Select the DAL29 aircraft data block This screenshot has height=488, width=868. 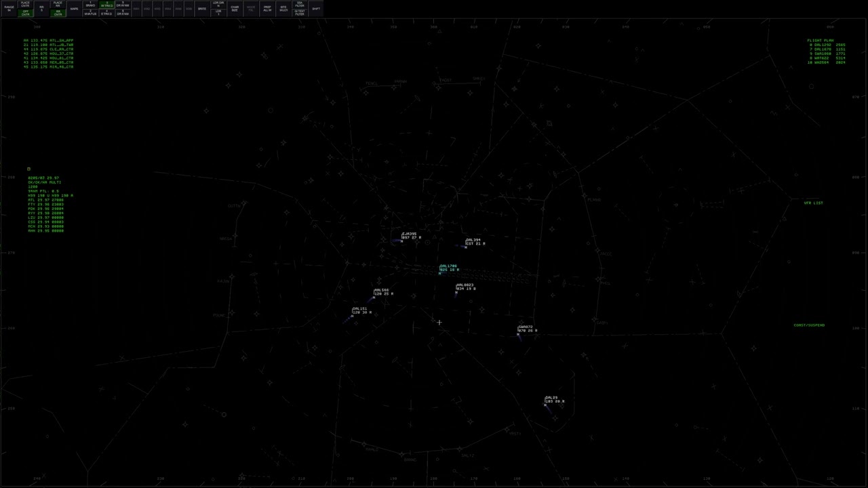[554, 399]
